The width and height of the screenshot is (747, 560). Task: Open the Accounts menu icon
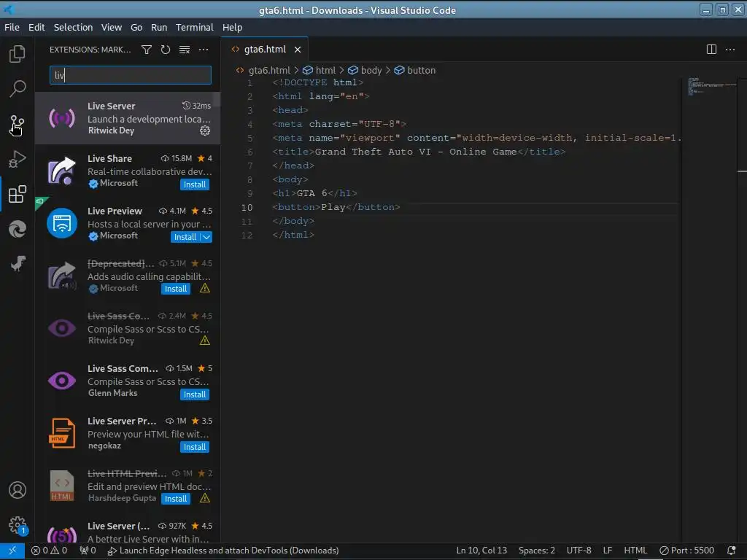click(18, 490)
